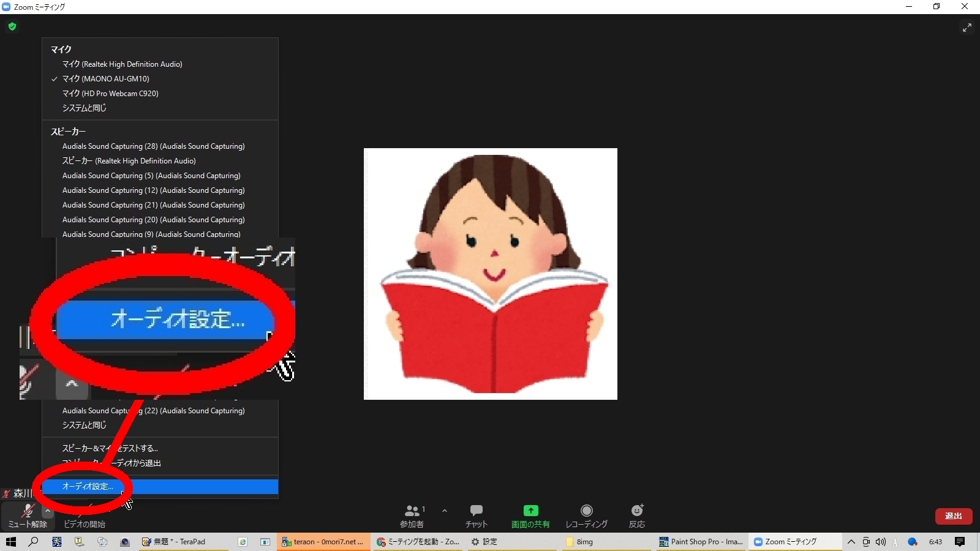This screenshot has width=980, height=551.
Task: Expand audio options arrow beside ミュート解除
Action: [48, 511]
